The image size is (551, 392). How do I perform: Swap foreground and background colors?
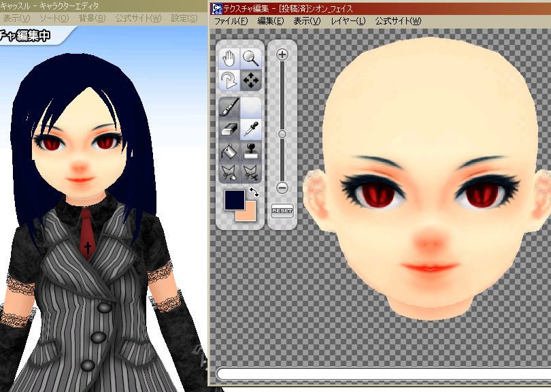click(x=254, y=192)
